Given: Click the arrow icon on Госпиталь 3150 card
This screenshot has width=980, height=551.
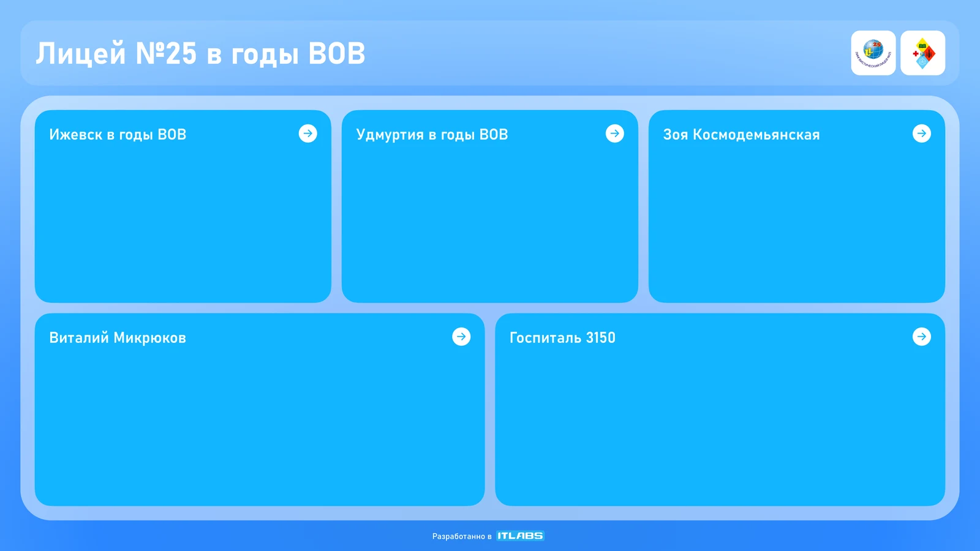Looking at the screenshot, I should pyautogui.click(x=922, y=337).
